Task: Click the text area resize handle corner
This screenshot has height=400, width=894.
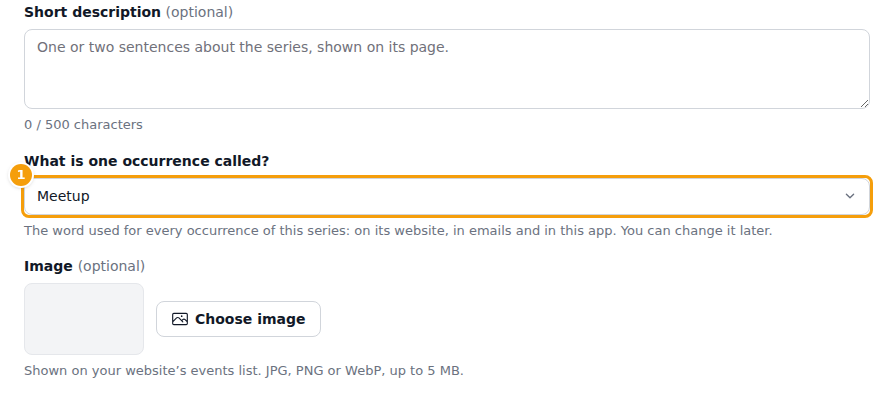Action: (x=864, y=103)
